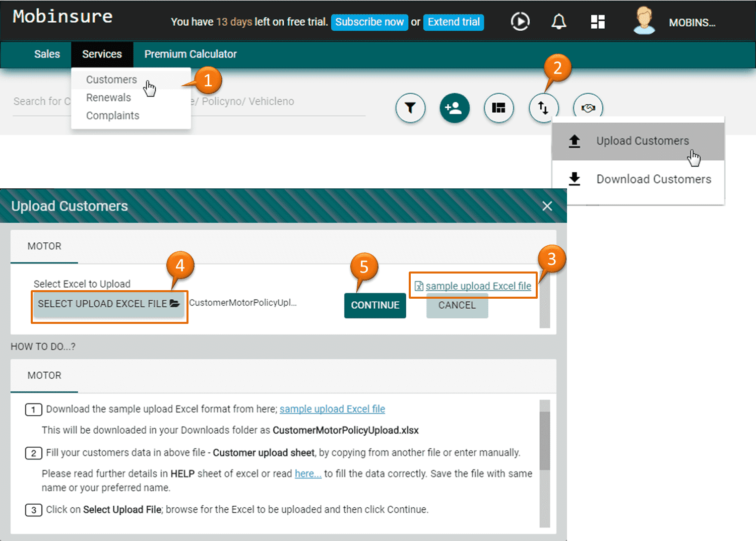Image resolution: width=756 pixels, height=541 pixels.
Task: Click the HOW TO DO...? heading
Action: (43, 347)
